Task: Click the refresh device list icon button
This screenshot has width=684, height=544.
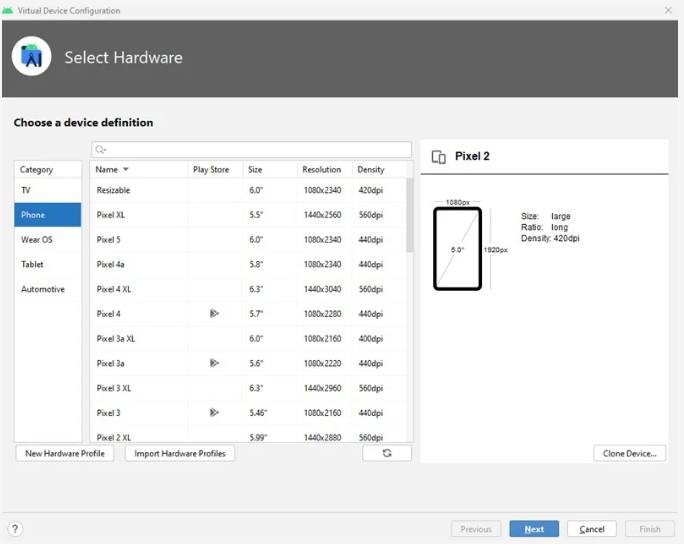Action: [386, 453]
